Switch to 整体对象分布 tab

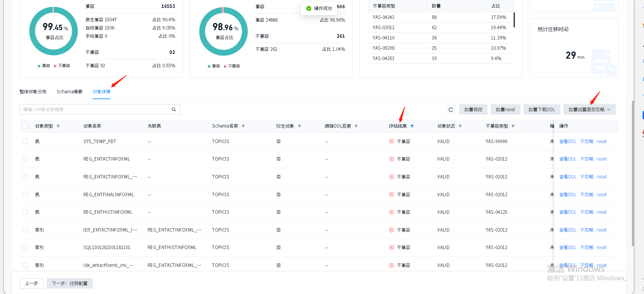pyautogui.click(x=33, y=92)
